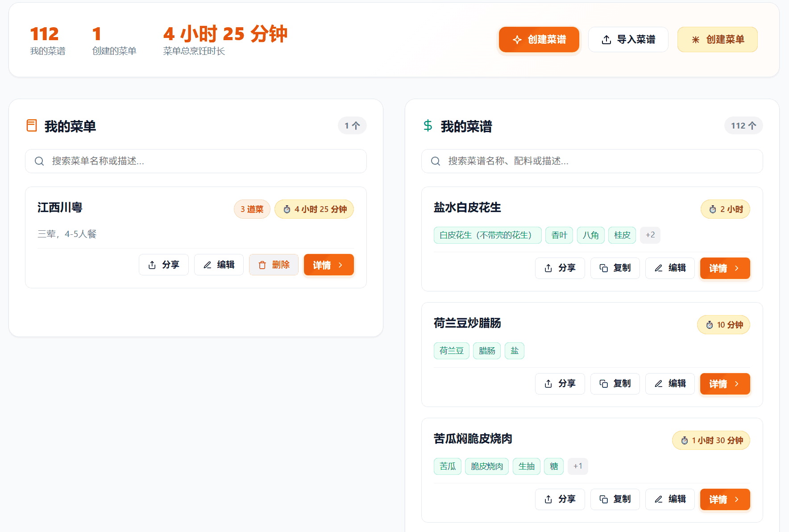This screenshot has width=789, height=532.
Task: Share the 江西川粤 menu
Action: 164,265
